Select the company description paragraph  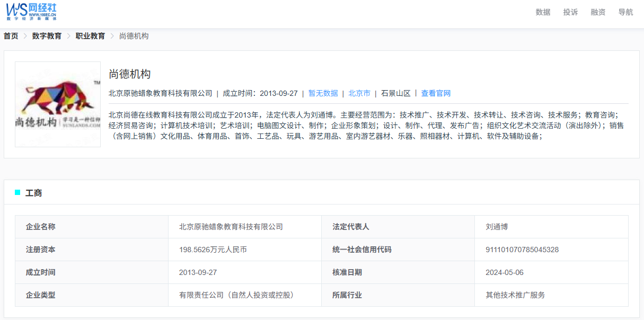pos(366,125)
